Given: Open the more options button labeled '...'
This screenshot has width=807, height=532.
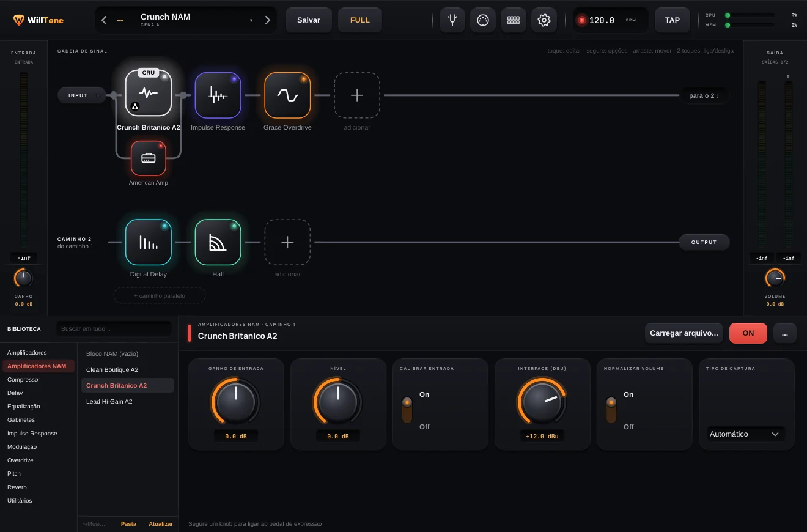Looking at the screenshot, I should tap(785, 333).
